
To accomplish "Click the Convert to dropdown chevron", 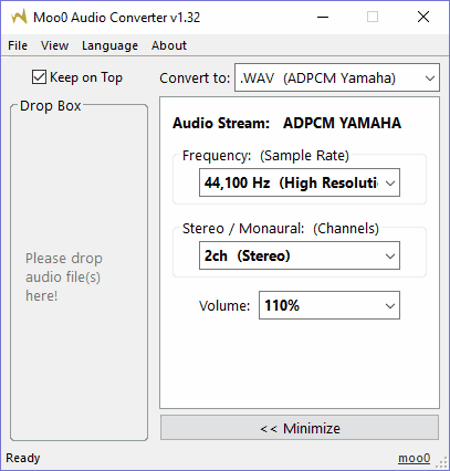I will 430,78.
